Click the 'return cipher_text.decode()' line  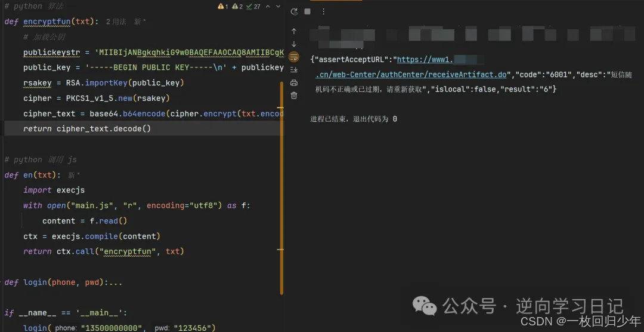point(87,129)
